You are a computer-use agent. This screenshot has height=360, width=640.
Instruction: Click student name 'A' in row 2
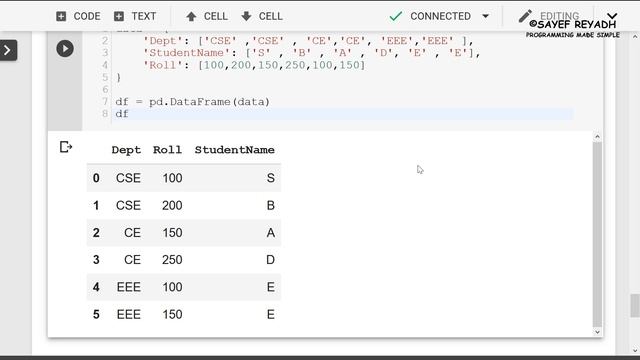[x=271, y=233]
